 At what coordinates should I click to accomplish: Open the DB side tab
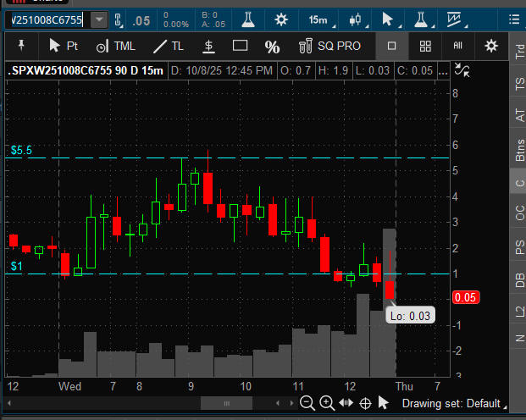click(519, 280)
